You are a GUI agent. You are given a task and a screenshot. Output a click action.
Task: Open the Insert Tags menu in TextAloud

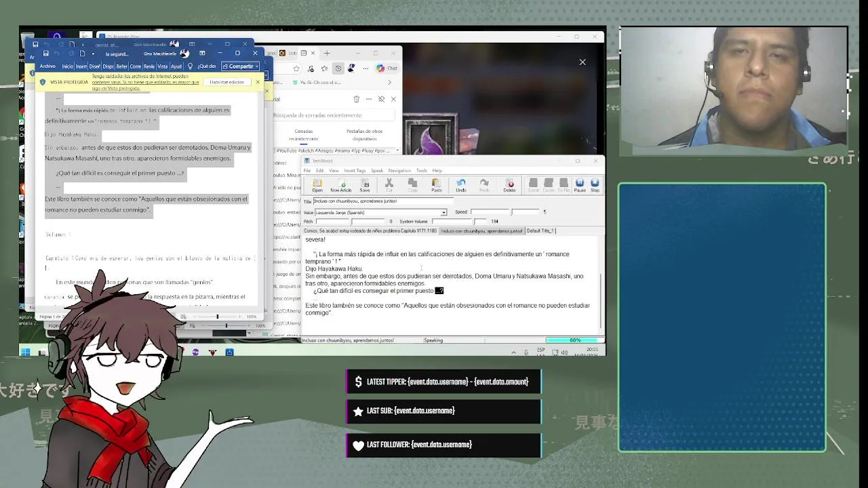click(x=355, y=171)
